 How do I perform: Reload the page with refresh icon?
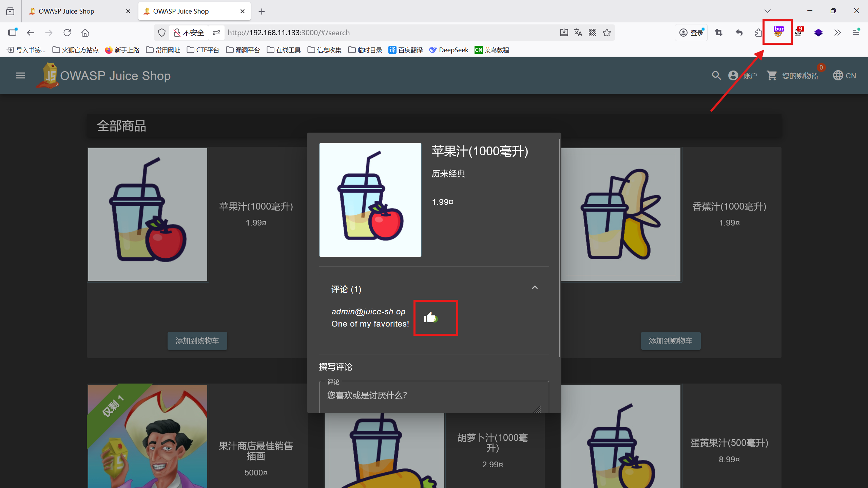click(x=67, y=33)
